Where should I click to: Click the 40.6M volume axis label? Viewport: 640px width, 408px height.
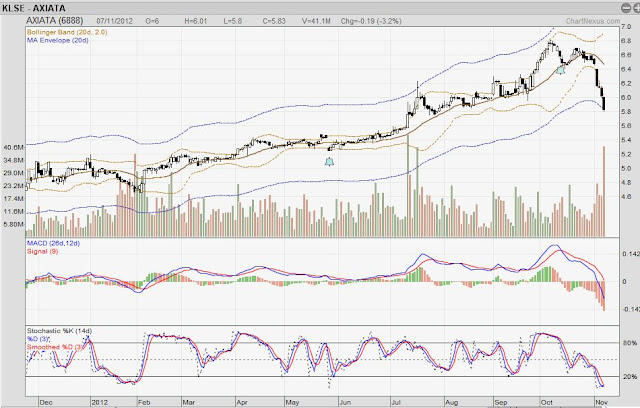pyautogui.click(x=13, y=147)
